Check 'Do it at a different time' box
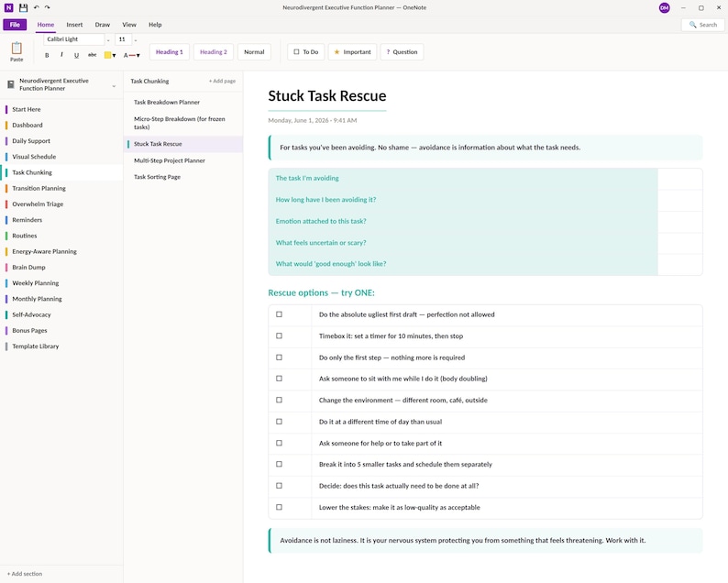 tap(279, 422)
